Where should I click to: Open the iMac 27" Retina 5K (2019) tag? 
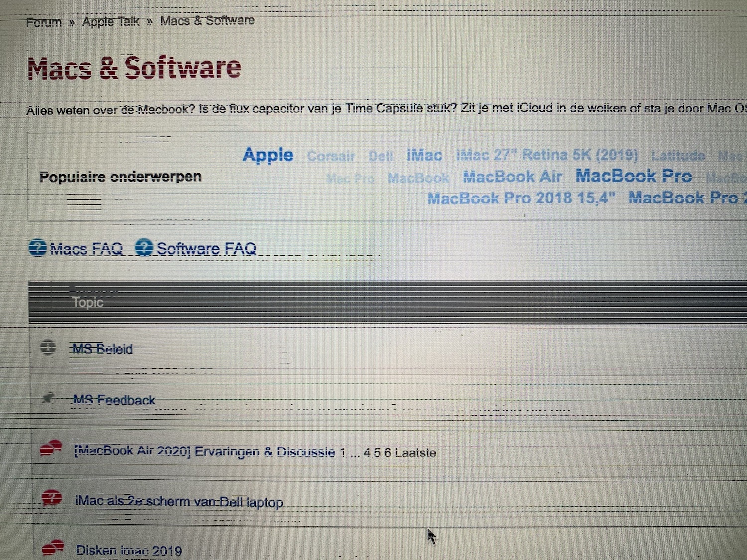[547, 155]
